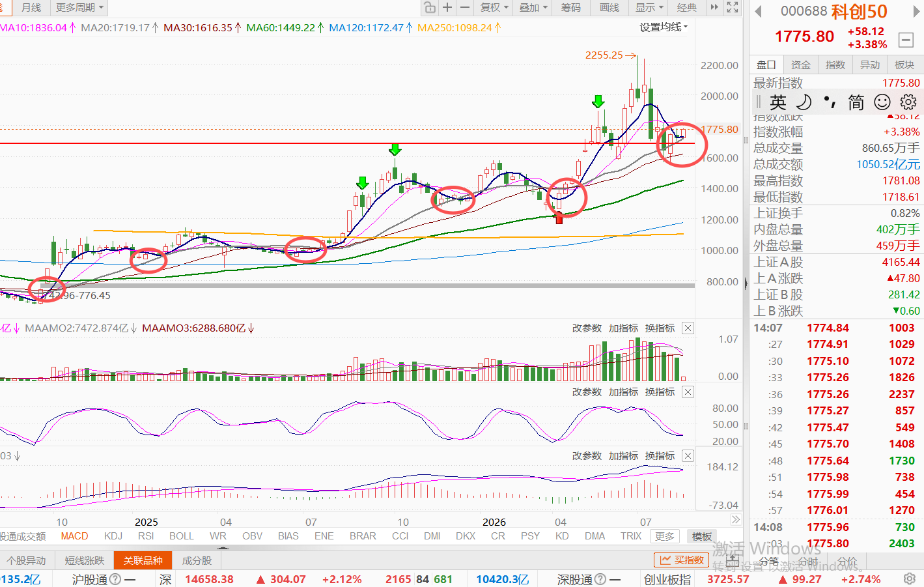
Task: Go to next stock with right arrow
Action: coord(917,11)
